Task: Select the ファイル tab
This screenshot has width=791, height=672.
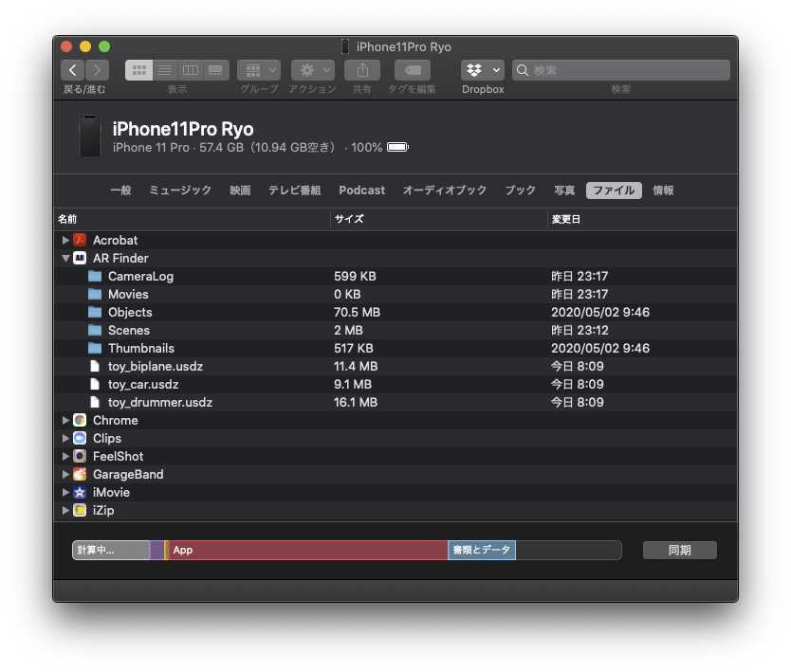Action: 614,191
